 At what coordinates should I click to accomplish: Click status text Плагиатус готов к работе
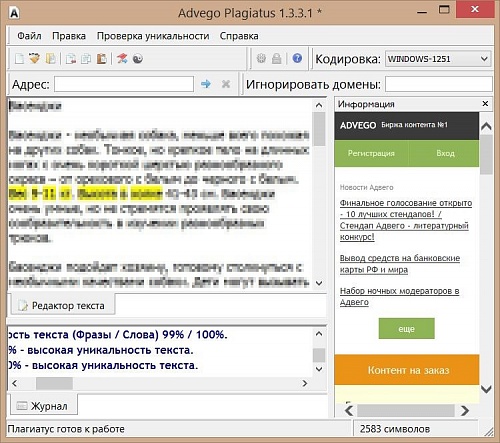66,429
